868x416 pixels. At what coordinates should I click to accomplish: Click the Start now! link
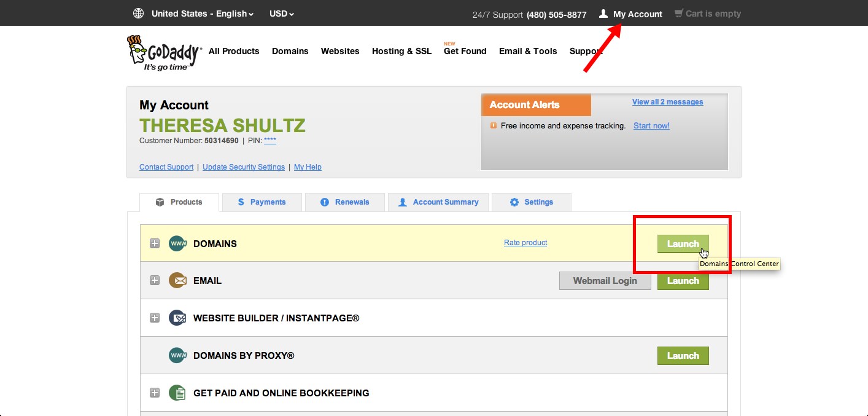click(x=651, y=125)
